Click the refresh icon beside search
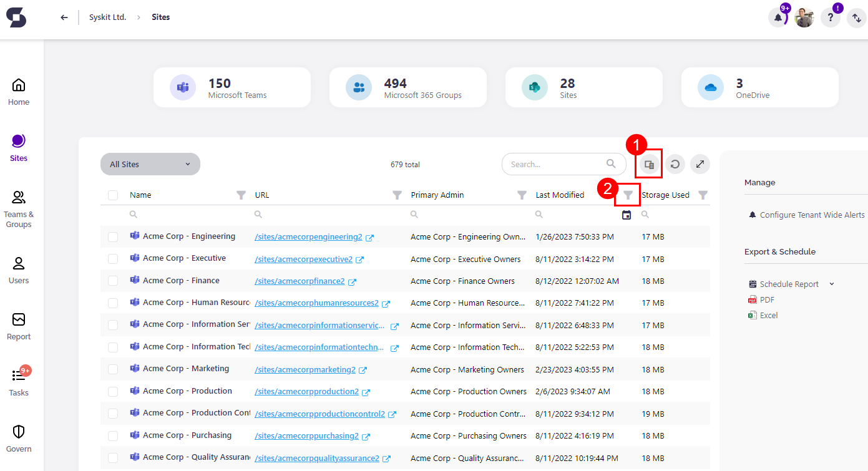Image resolution: width=868 pixels, height=471 pixels. pos(675,165)
